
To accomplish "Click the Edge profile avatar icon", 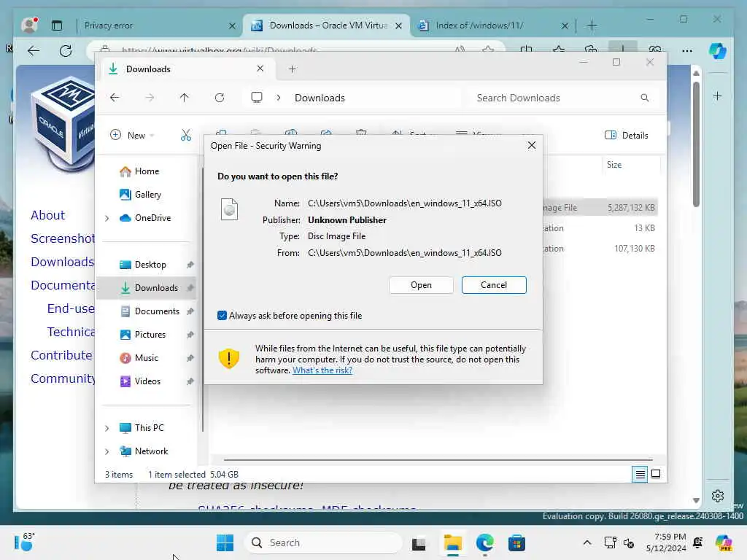I will click(29, 26).
